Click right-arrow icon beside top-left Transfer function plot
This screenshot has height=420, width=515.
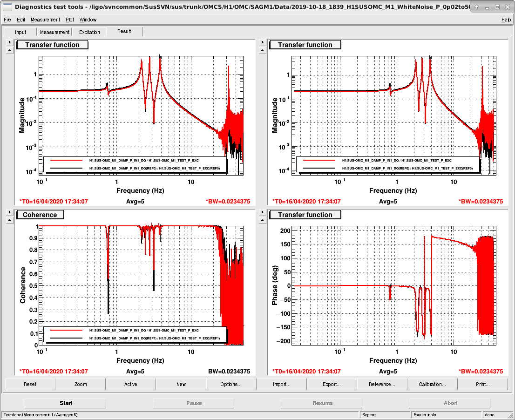(9, 42)
